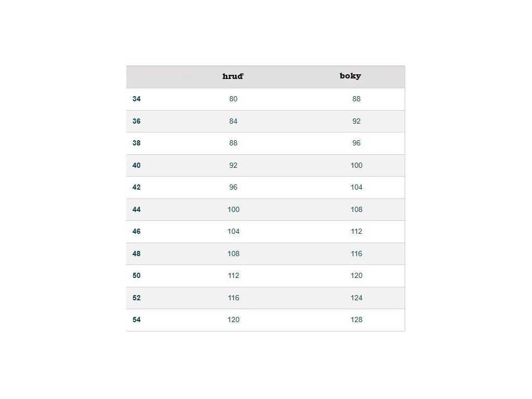This screenshot has height=399, width=532.
Task: Click boky value 92 for size 36
Action: tap(356, 121)
